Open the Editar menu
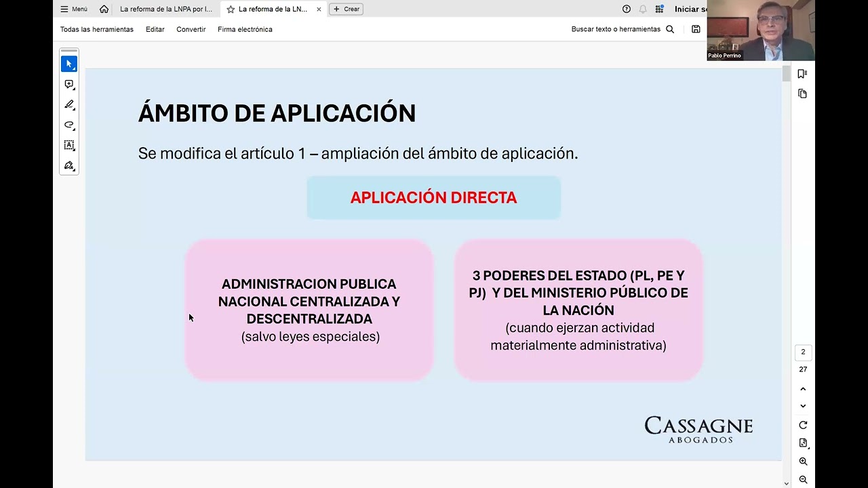Screen dimensions: 868x488 click(x=155, y=29)
